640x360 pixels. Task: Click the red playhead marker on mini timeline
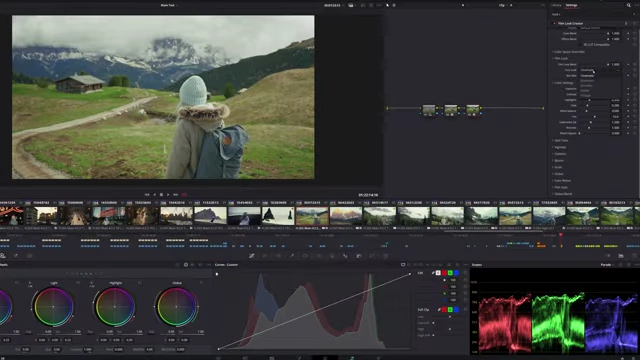[x=561, y=236]
